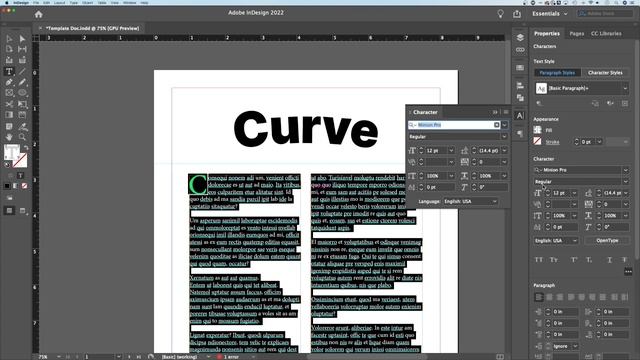Click the Character Styles button
Image resolution: width=640 pixels, height=360 pixels.
[x=605, y=73]
